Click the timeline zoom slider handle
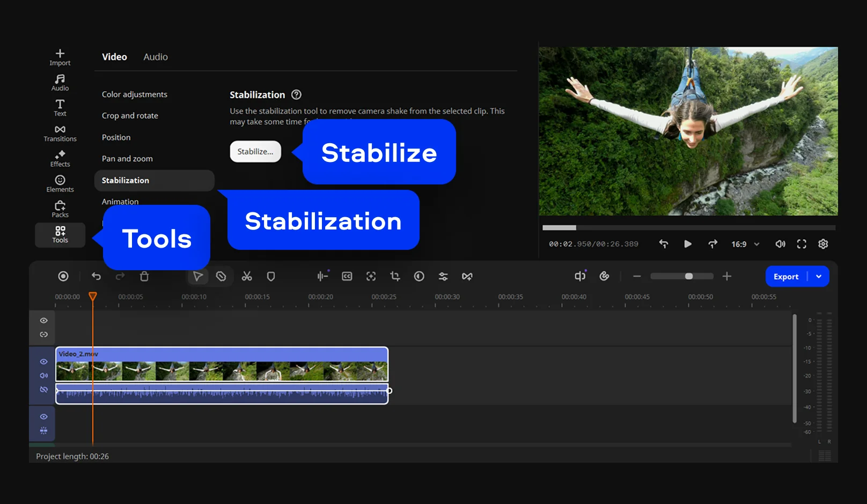 point(689,276)
